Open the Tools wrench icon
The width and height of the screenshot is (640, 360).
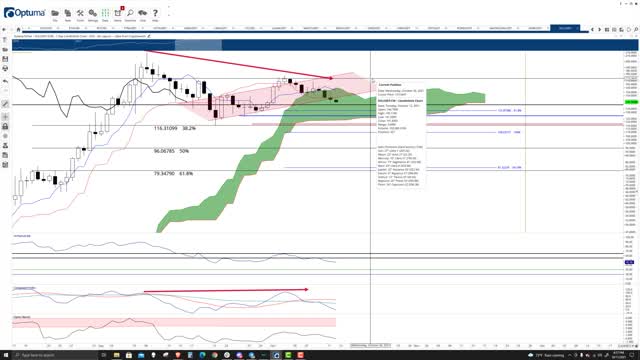[x=80, y=13]
